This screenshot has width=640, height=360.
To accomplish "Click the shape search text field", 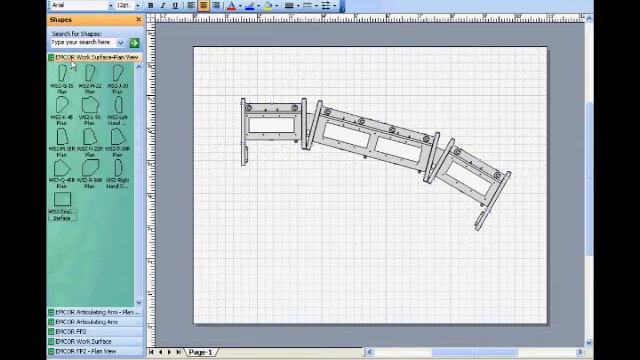I will tap(84, 42).
